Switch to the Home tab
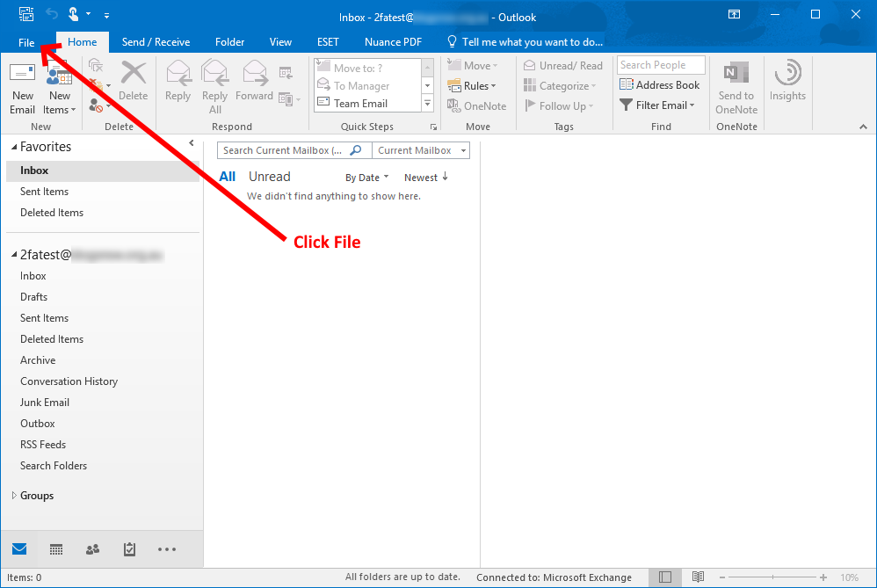877x588 pixels. [x=83, y=42]
